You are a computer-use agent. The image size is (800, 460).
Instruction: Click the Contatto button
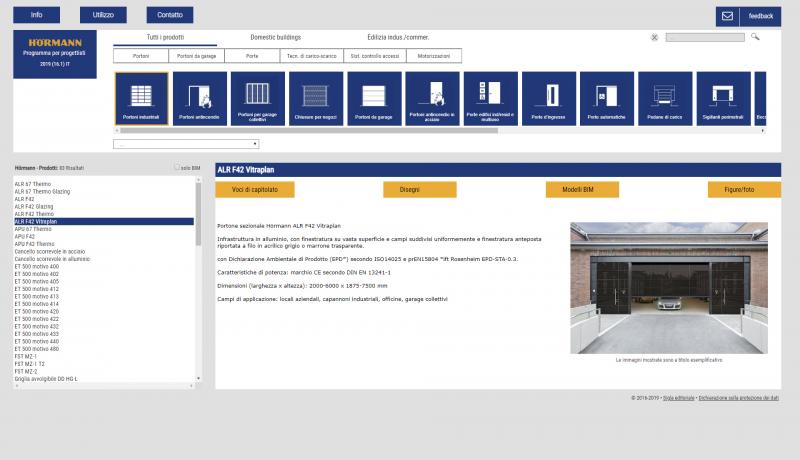(x=170, y=15)
